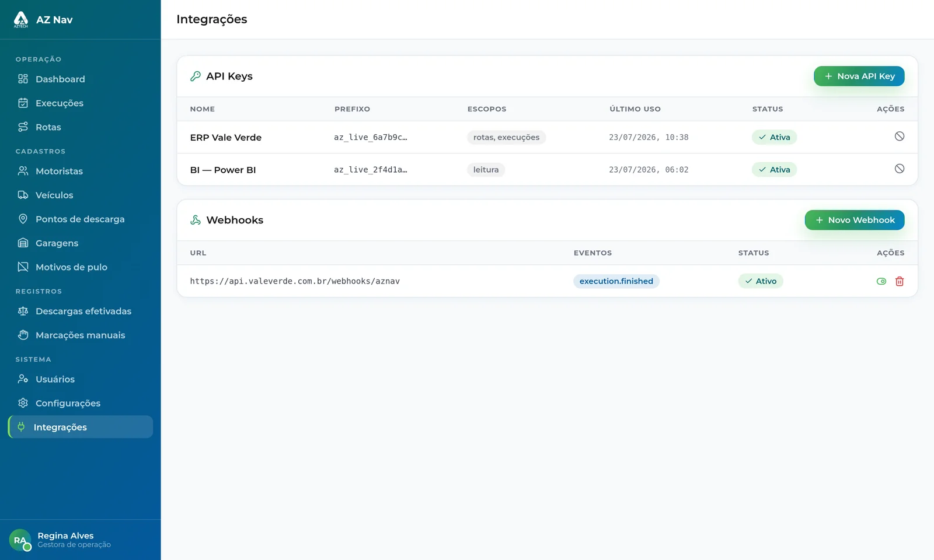Open Motoristas in the sidebar

81,171
